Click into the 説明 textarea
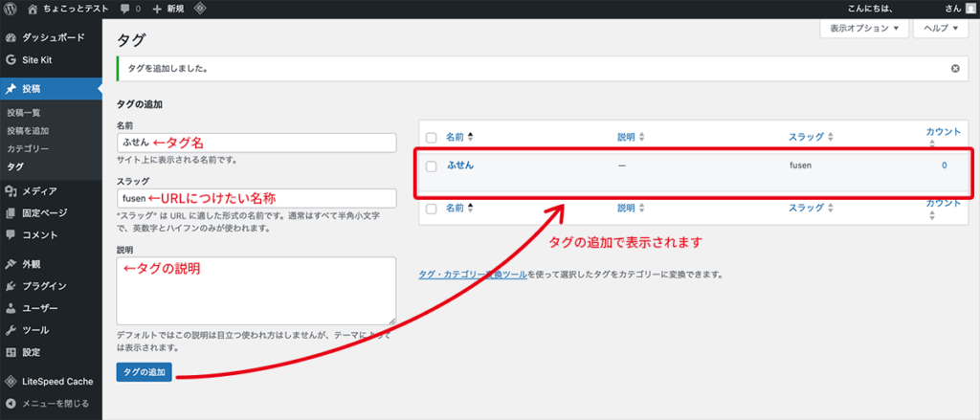Screen dimensions: 980x420 [256, 292]
